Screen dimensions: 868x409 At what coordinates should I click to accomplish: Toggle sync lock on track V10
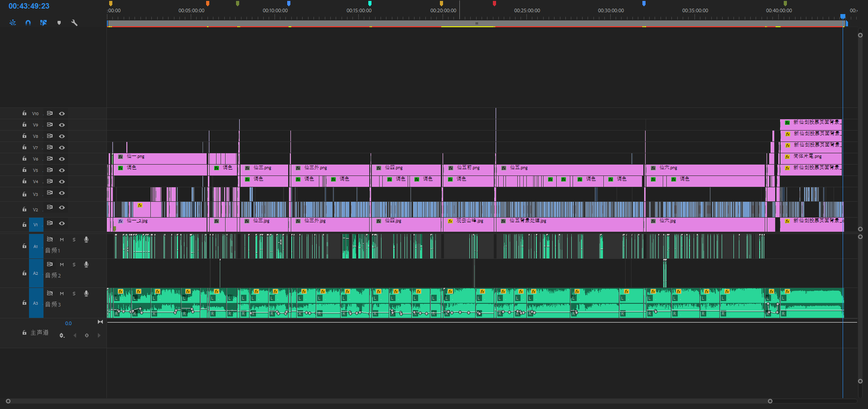point(50,113)
